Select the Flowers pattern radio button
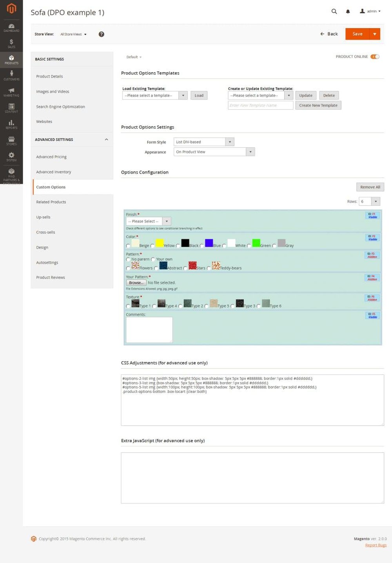Image resolution: width=392 pixels, height=563 pixels. (x=128, y=268)
